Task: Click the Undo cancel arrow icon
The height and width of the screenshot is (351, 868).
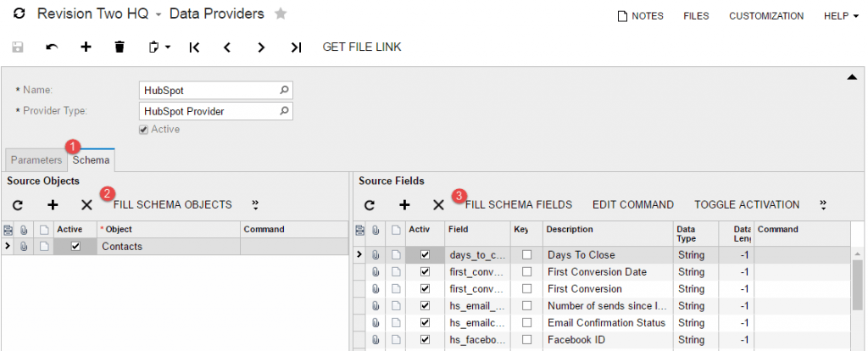Action: coord(52,47)
